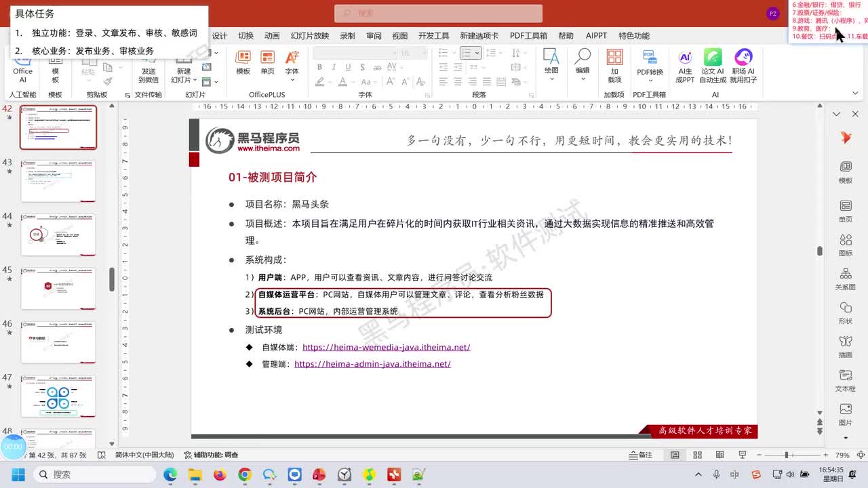Click the OfficePLUS 模板 icon
Image resolution: width=868 pixels, height=488 pixels.
[x=243, y=62]
